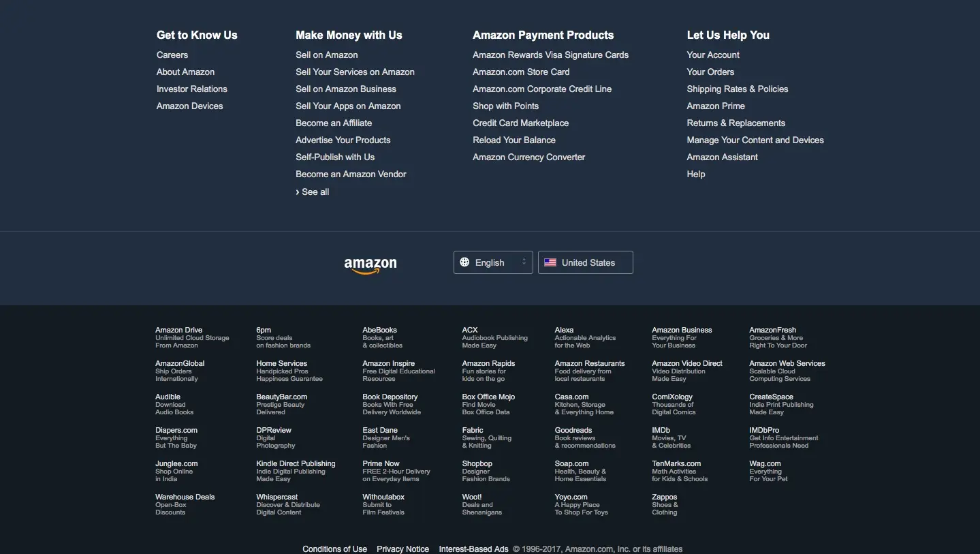Click Returns & Replacements

tap(736, 123)
